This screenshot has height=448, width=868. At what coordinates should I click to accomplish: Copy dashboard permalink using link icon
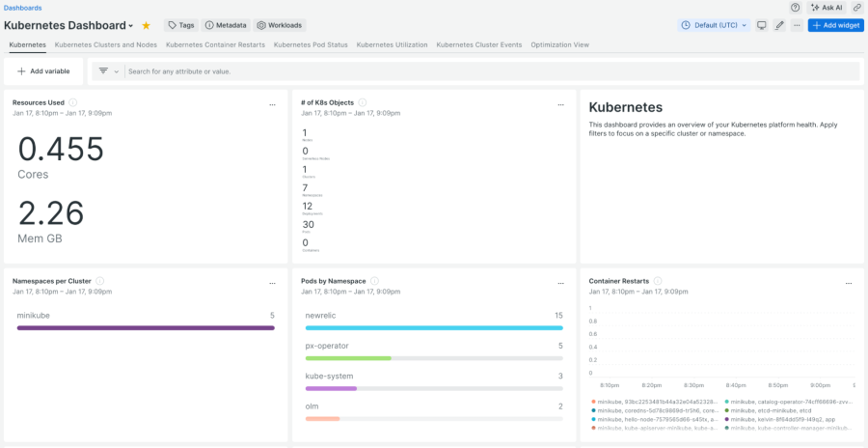(x=857, y=7)
